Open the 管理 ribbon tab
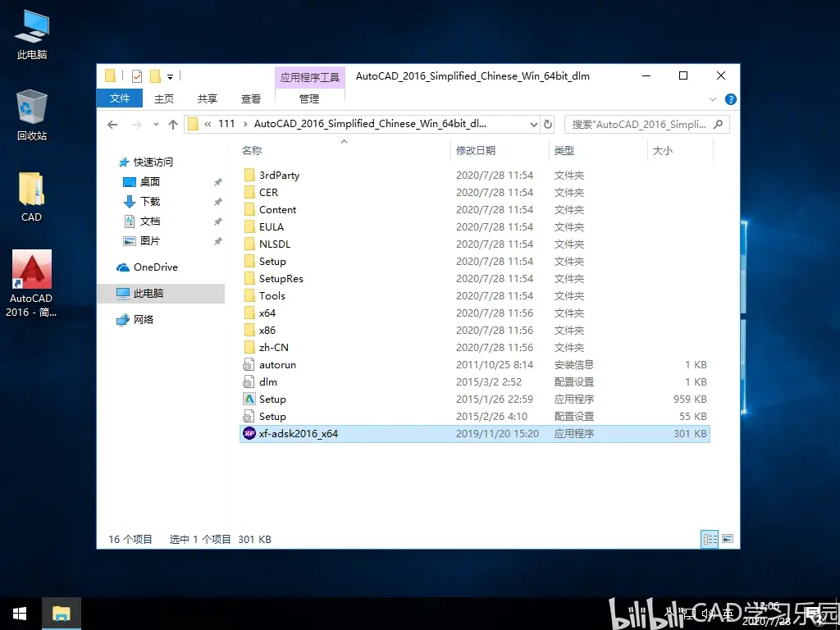Viewport: 840px width, 630px height. click(309, 98)
